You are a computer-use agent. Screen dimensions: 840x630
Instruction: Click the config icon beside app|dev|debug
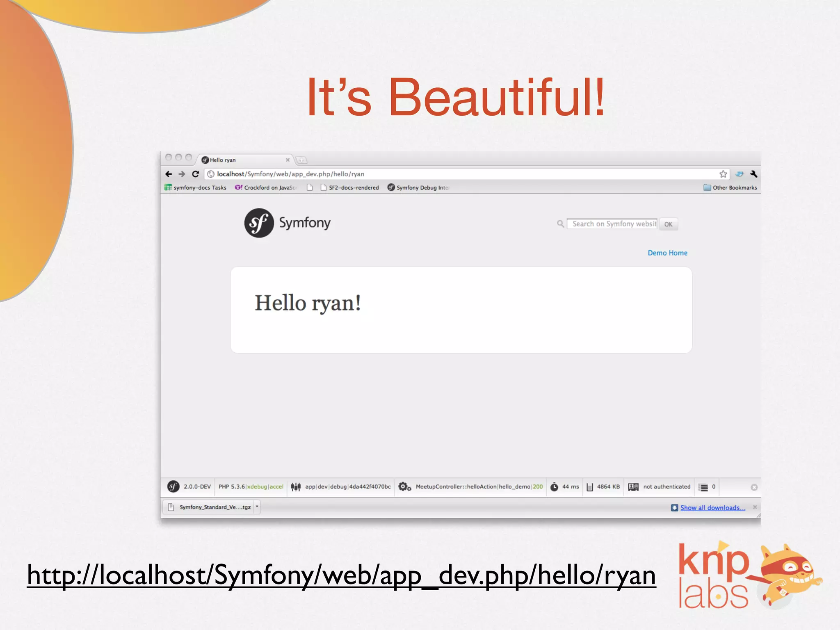click(x=296, y=487)
